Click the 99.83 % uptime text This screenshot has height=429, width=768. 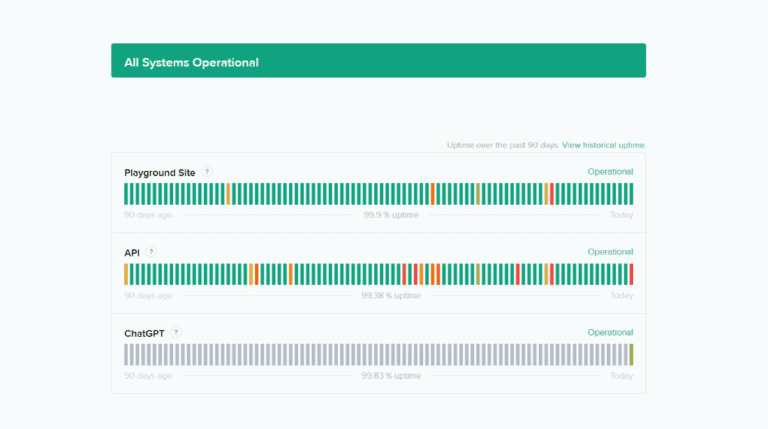(392, 376)
